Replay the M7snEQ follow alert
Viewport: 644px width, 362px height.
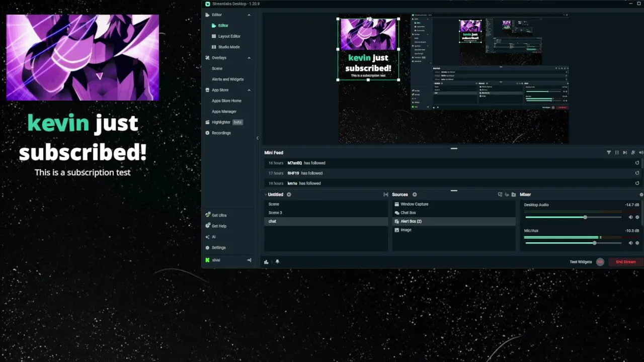click(637, 163)
